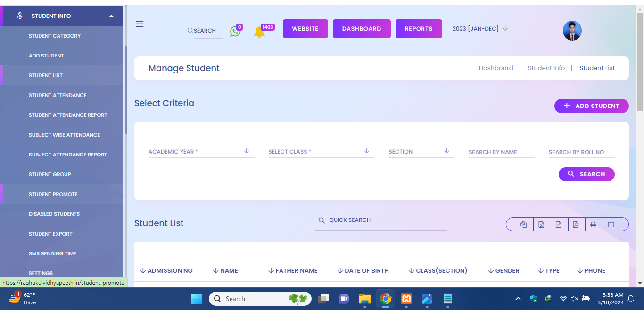
Task: Focus the Search By Name field
Action: (x=501, y=152)
